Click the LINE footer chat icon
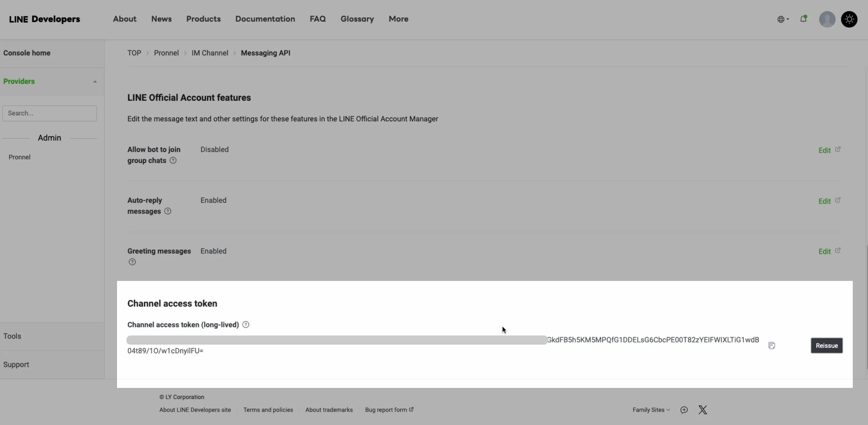 tap(684, 410)
